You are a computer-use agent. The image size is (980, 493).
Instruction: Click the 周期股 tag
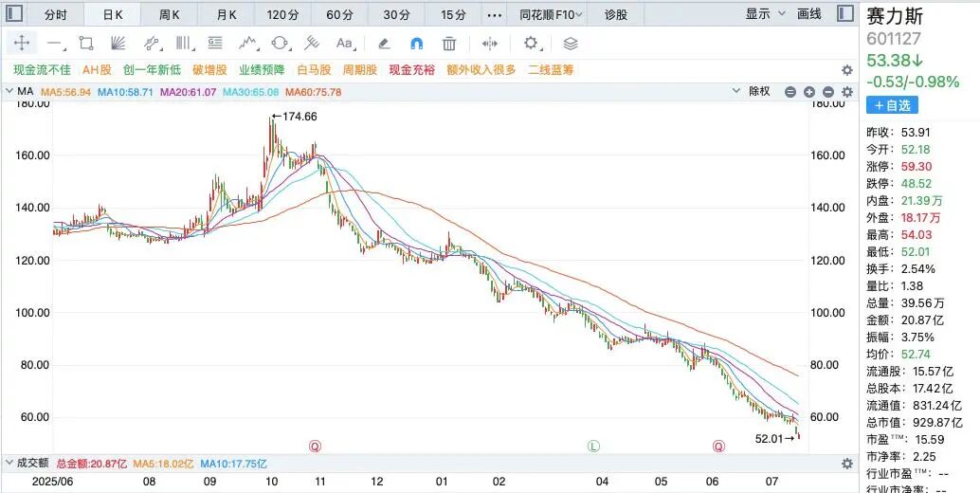tap(360, 70)
